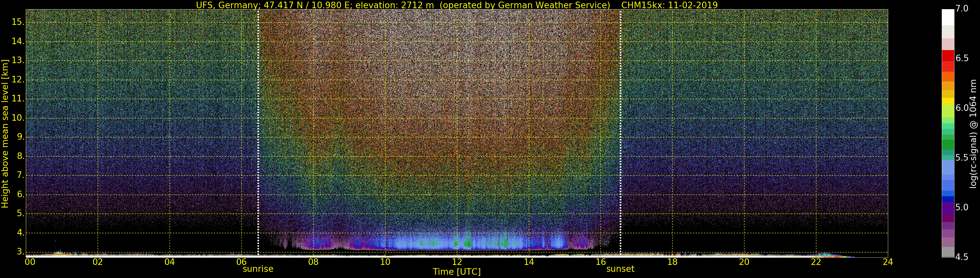Viewport: 980px width, 278px height.
Task: Click the y-axis tick label '4.'
Action: tap(20, 233)
